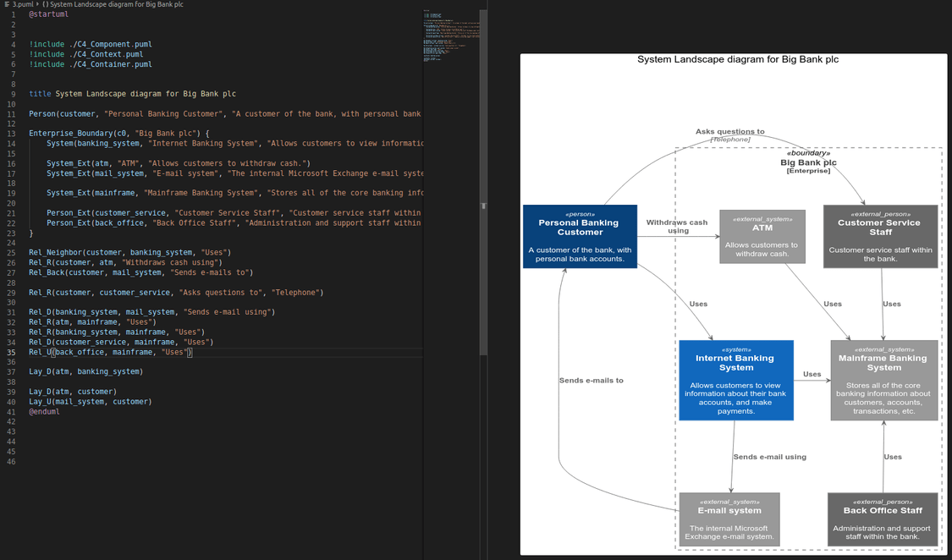The image size is (952, 560).
Task: Select the Personal Banking Customer box in preview
Action: click(x=580, y=236)
